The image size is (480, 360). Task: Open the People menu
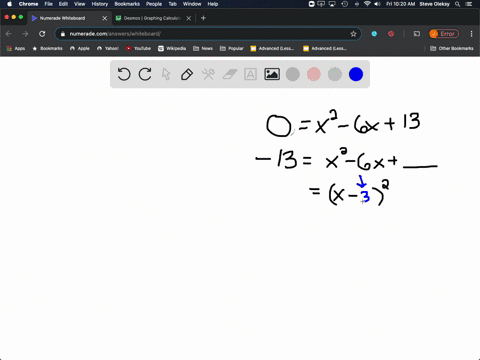pyautogui.click(x=154, y=4)
